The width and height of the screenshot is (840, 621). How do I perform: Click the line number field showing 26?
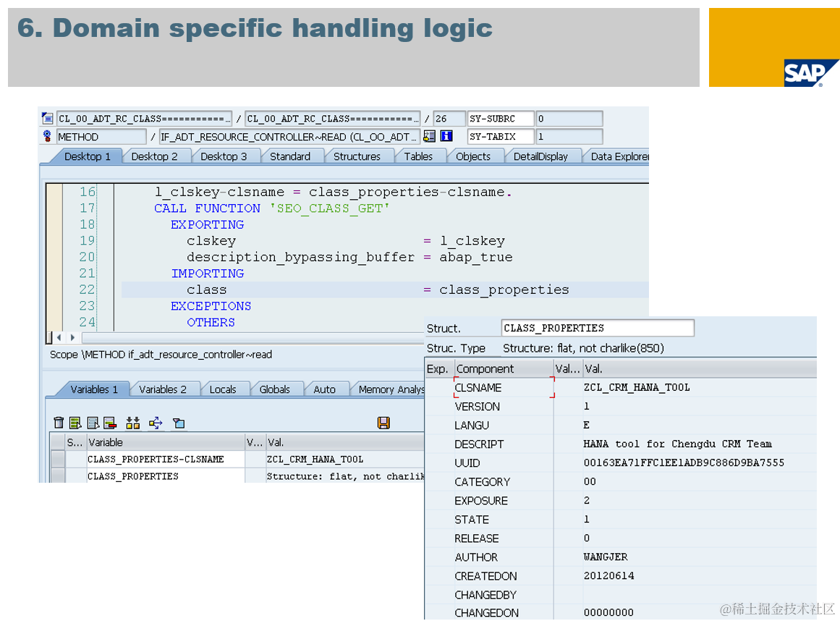[x=449, y=119]
